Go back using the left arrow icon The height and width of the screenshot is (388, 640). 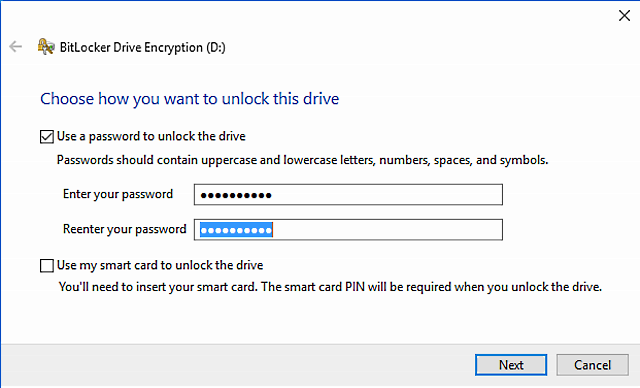click(x=16, y=47)
